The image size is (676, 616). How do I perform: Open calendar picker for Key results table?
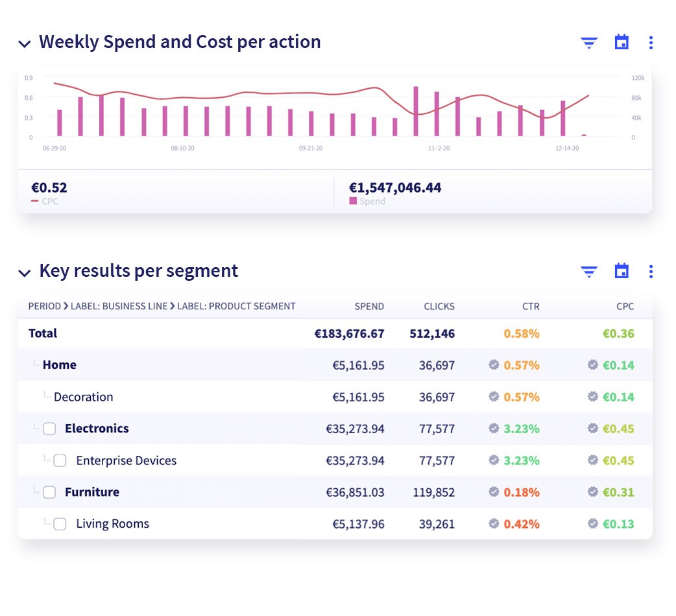point(622,270)
